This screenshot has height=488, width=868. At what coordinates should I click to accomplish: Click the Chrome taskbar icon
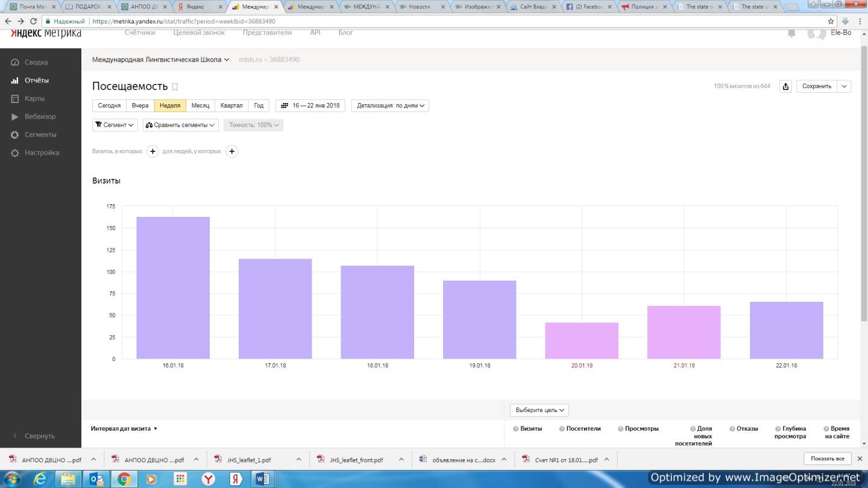pyautogui.click(x=124, y=479)
